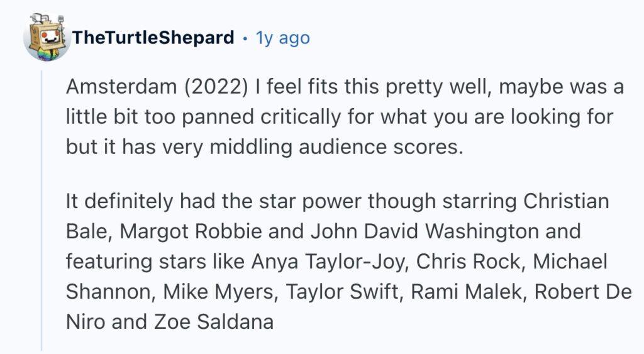Click "Anya Taylor-Joy" in the comment
The height and width of the screenshot is (354, 644).
tap(330, 262)
